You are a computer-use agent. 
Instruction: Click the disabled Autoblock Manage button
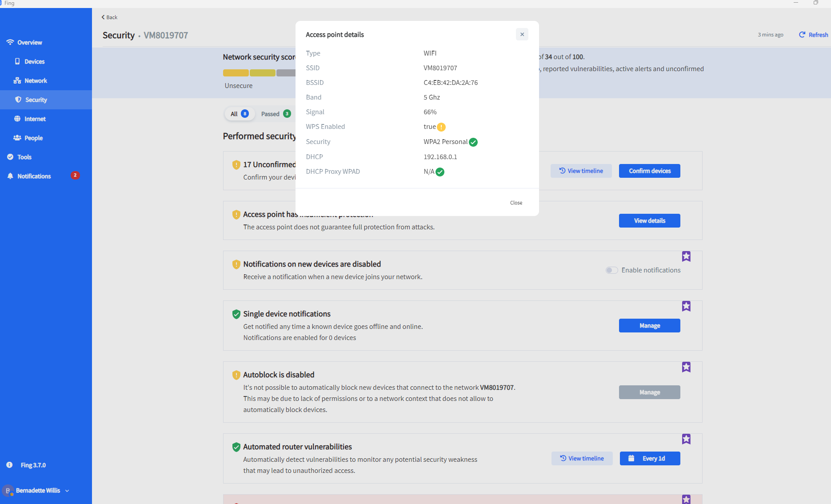[x=650, y=392]
